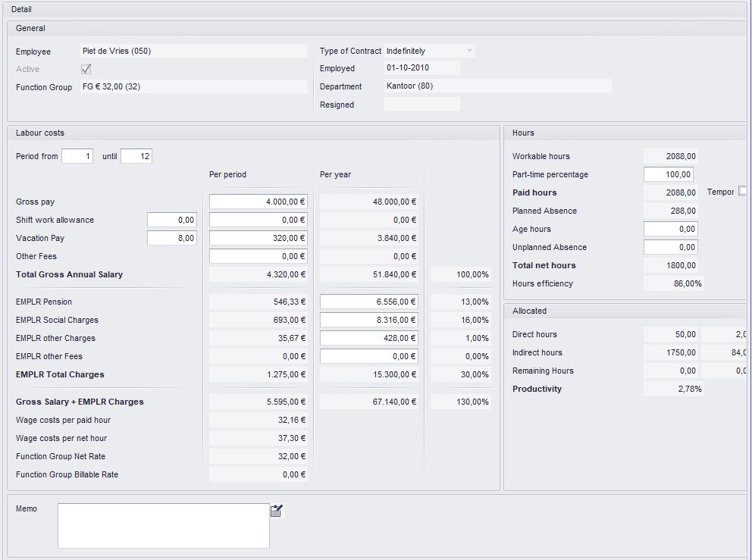Click the EMPLR Pension per year field
The width and height of the screenshot is (752, 560).
point(369,302)
